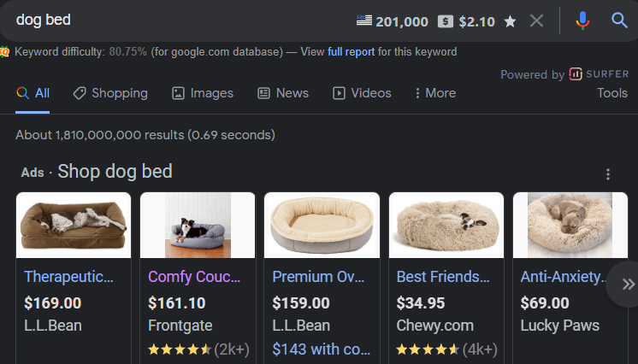This screenshot has width=638, height=364.
Task: Switch to the Shopping tab
Action: [110, 93]
